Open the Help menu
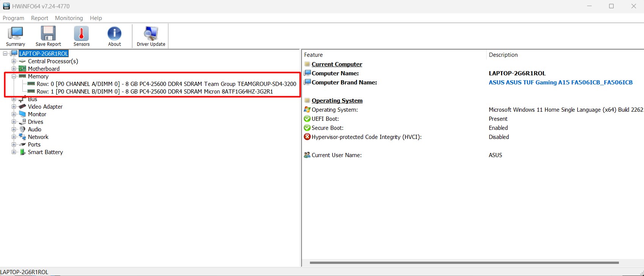This screenshot has height=276, width=644. (96, 18)
